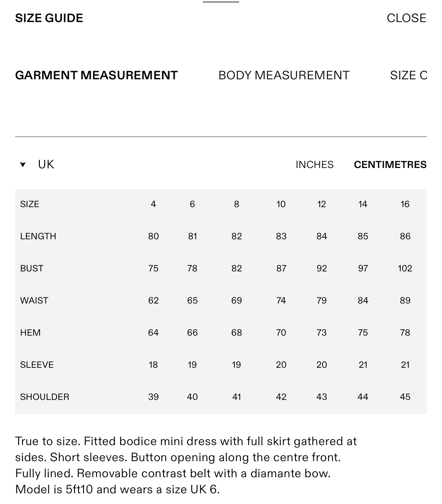The width and height of the screenshot is (442, 504).
Task: Click size 16 column header
Action: [x=405, y=204]
